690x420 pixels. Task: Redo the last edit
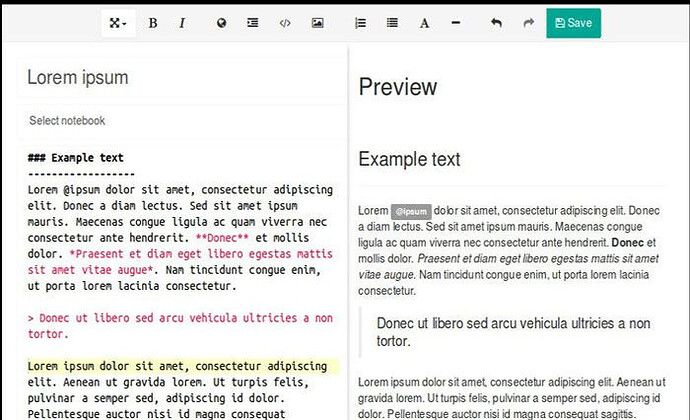click(528, 23)
